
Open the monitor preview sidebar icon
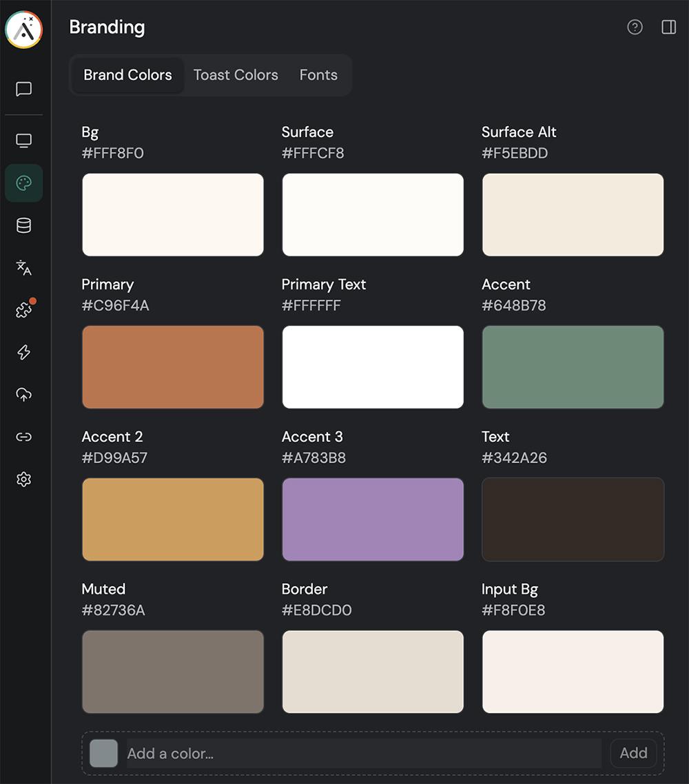[x=24, y=141]
